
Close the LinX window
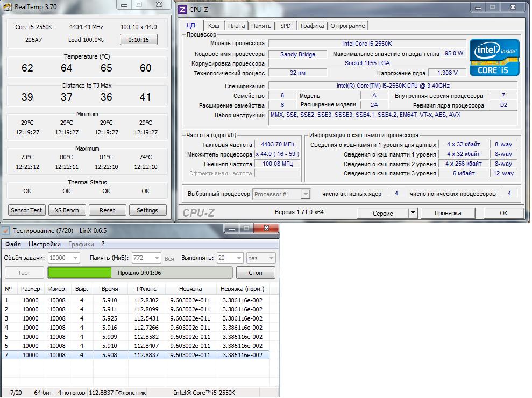point(266,229)
